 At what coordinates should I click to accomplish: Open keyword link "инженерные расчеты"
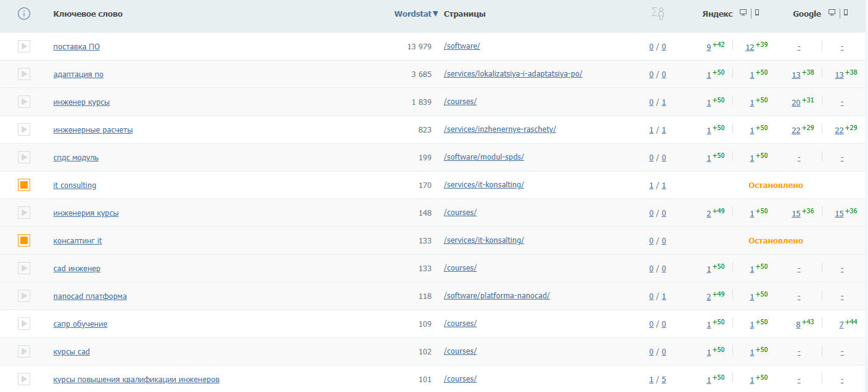pyautogui.click(x=93, y=130)
